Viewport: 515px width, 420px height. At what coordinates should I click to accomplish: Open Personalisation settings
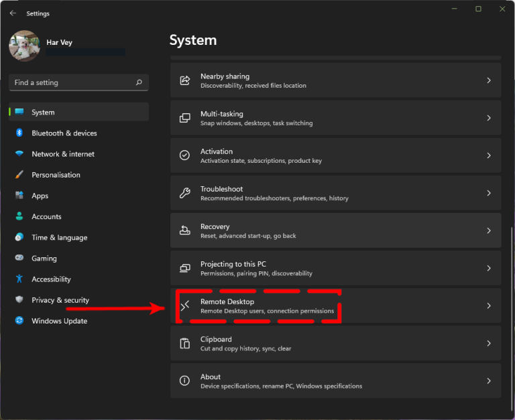[79, 175]
